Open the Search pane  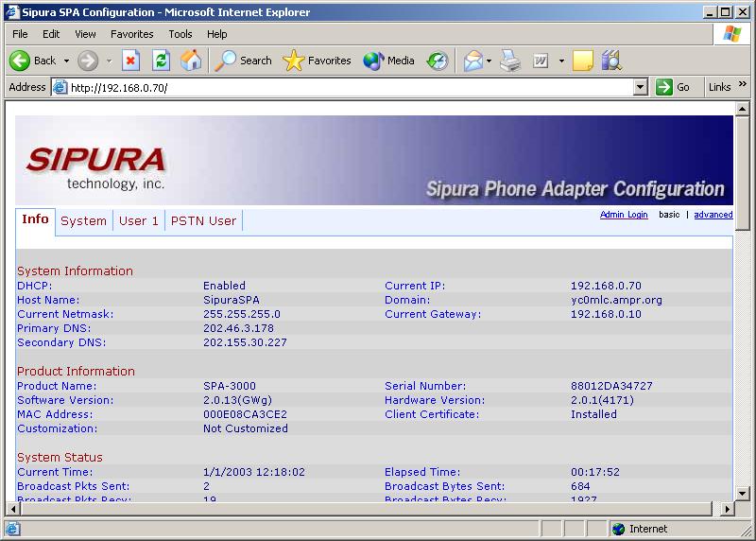click(x=243, y=61)
